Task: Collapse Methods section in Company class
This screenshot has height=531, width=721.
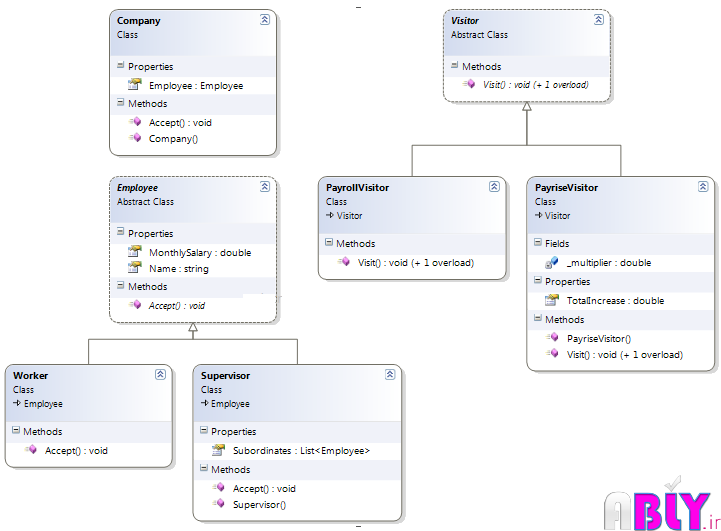Action: pos(120,102)
